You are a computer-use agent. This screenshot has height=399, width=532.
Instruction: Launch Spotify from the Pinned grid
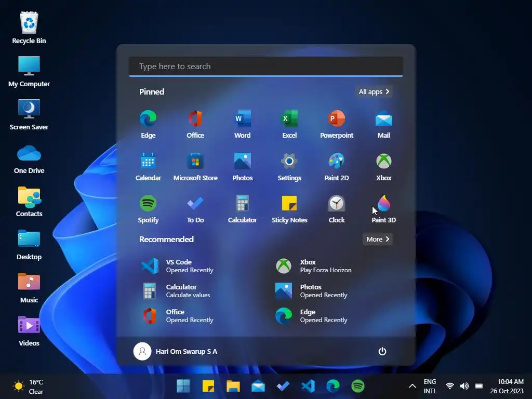[x=148, y=209]
